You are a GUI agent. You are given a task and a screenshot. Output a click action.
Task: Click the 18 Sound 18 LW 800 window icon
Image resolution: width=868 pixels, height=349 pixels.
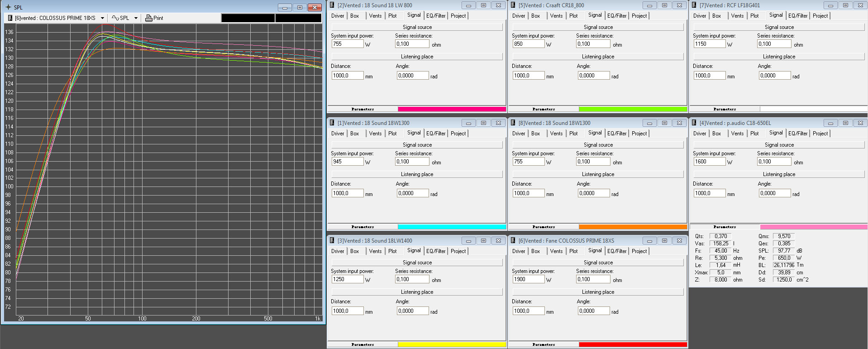click(332, 5)
